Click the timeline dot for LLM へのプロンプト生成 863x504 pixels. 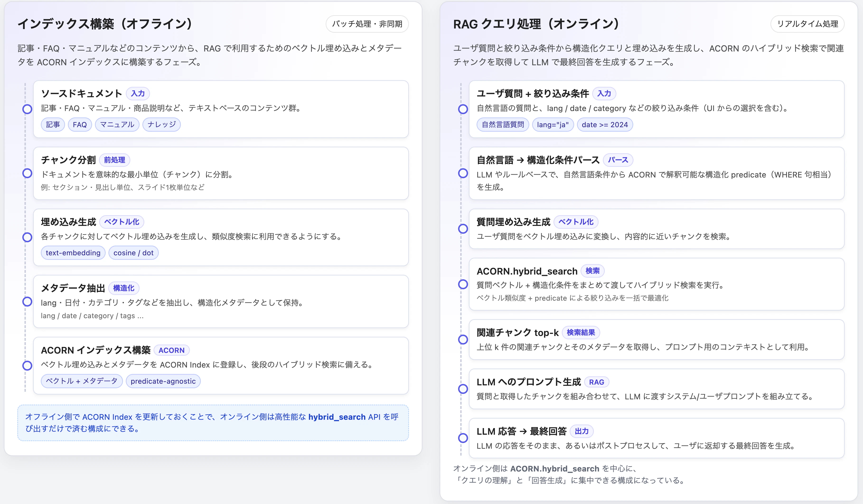pyautogui.click(x=463, y=389)
